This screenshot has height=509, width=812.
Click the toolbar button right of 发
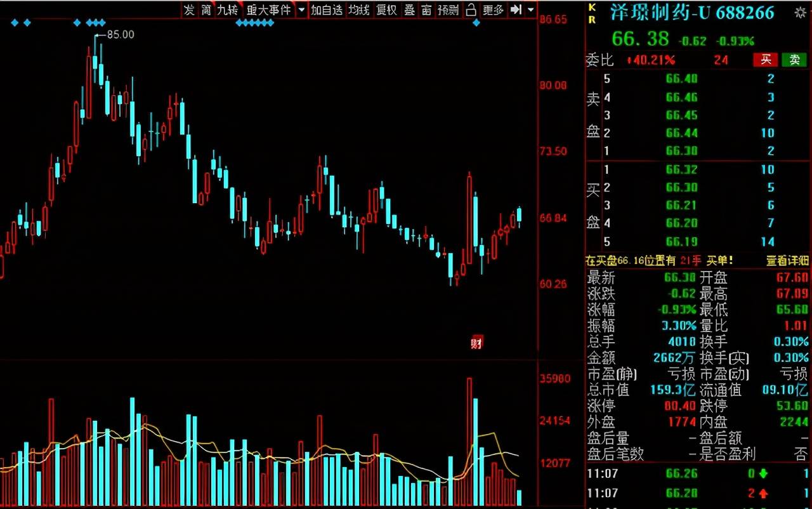(206, 10)
